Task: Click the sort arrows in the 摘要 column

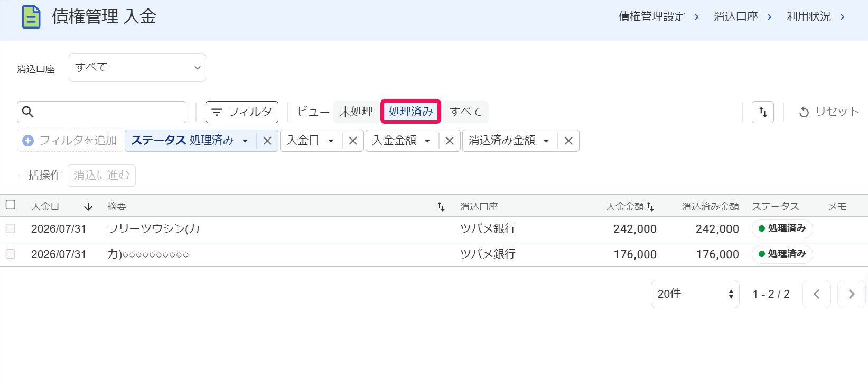Action: coord(441,207)
